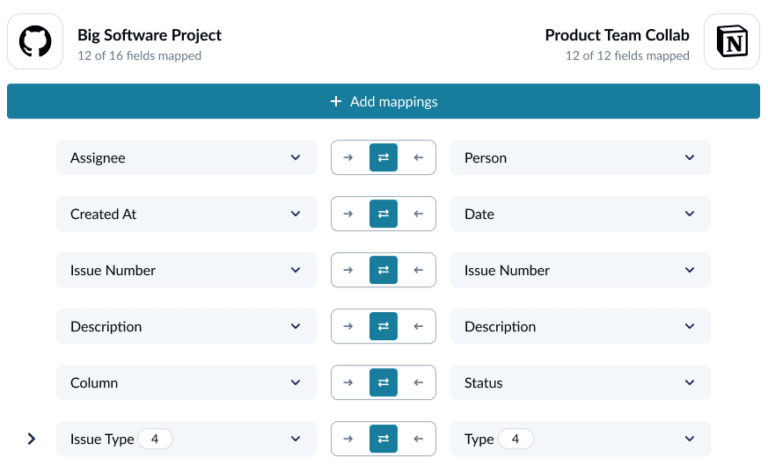Click the Add mappings button
768x465 pixels.
[383, 102]
